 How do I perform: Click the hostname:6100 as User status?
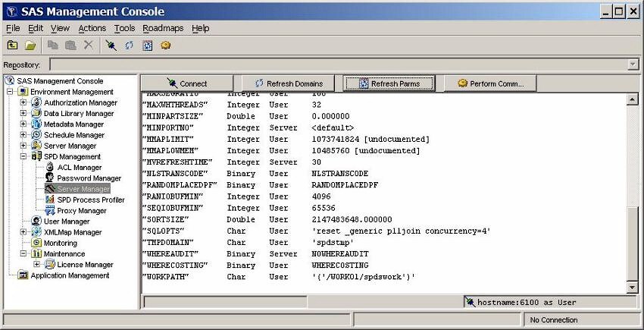pyautogui.click(x=527, y=303)
